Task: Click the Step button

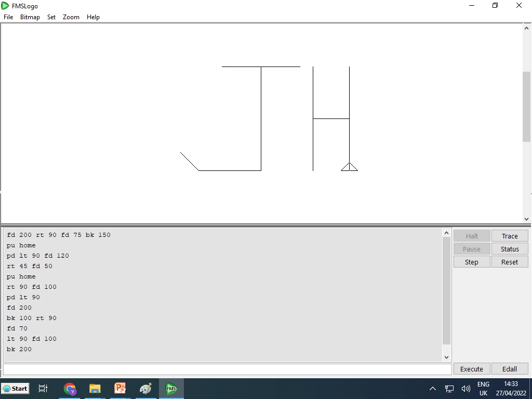Action: point(472,262)
